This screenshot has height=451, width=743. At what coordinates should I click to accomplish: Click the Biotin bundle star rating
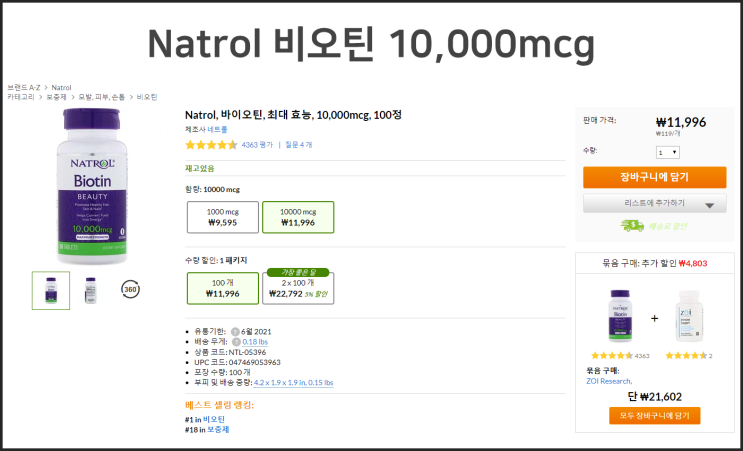(x=611, y=356)
